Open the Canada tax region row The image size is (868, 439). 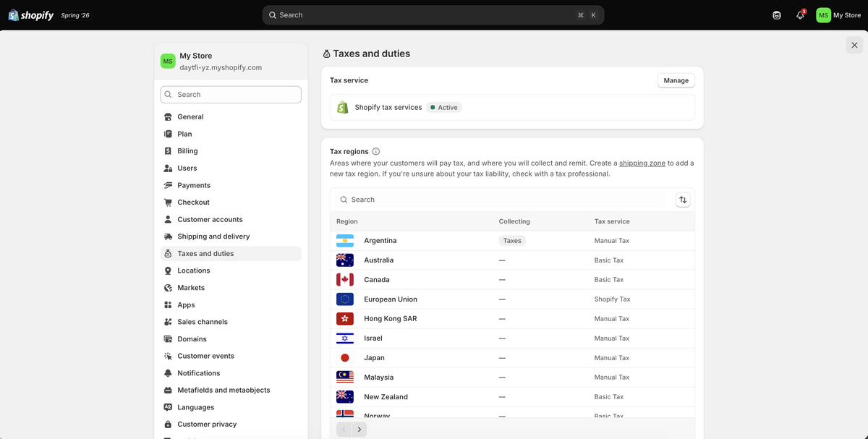[512, 280]
